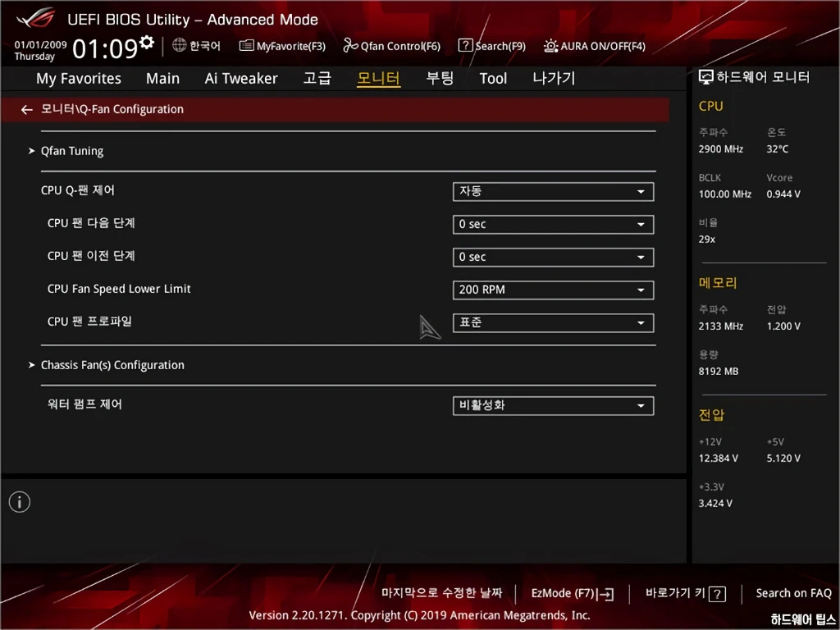This screenshot has height=630, width=840.
Task: Select the 모니터 tab
Action: [379, 78]
